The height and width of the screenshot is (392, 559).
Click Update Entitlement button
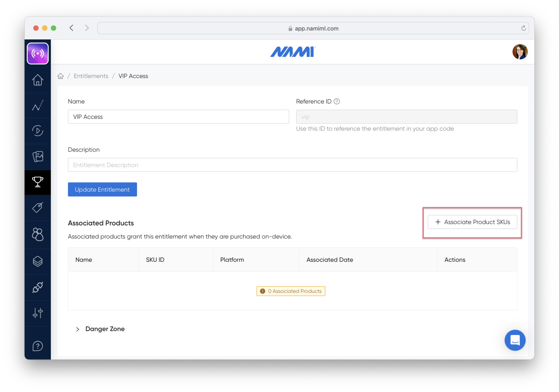coord(102,189)
